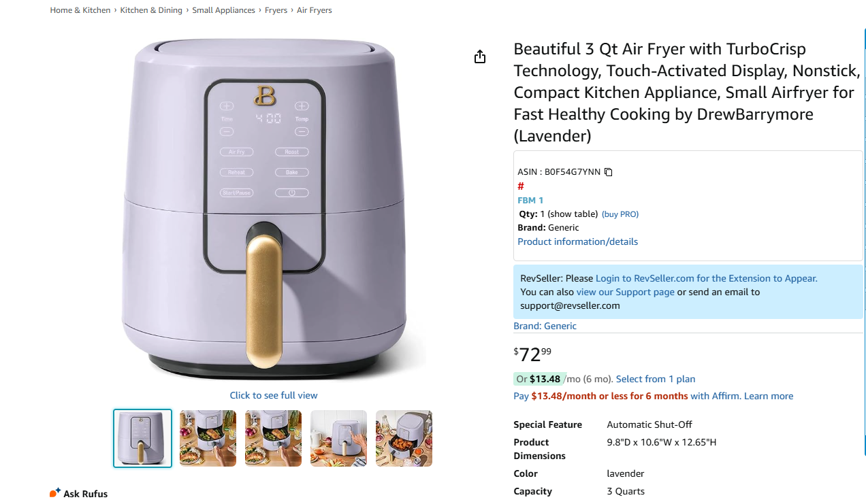Open the Small Appliances breadcrumb

click(223, 10)
